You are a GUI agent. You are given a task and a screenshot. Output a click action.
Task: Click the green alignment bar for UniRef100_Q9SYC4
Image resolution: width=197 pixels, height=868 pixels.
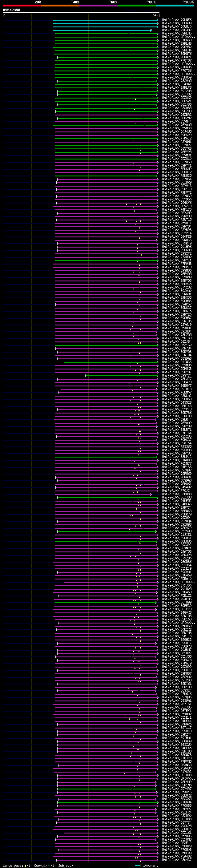[122, 376]
